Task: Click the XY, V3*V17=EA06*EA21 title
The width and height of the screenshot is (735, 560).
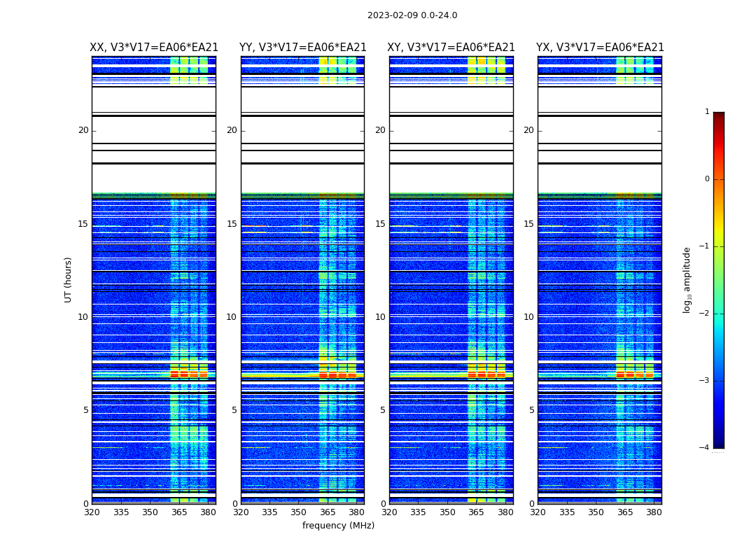Action: pyautogui.click(x=451, y=48)
